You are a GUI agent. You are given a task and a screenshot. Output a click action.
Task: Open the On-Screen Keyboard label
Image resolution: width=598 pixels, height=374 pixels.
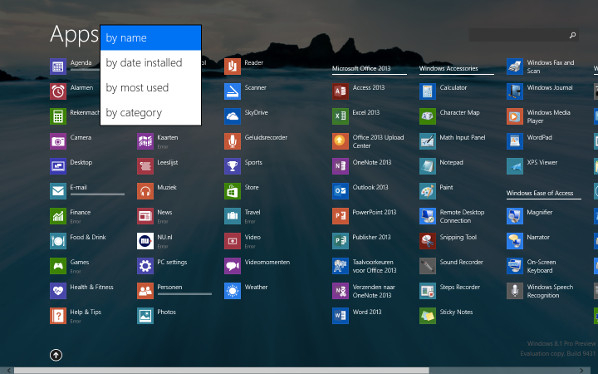pos(541,266)
